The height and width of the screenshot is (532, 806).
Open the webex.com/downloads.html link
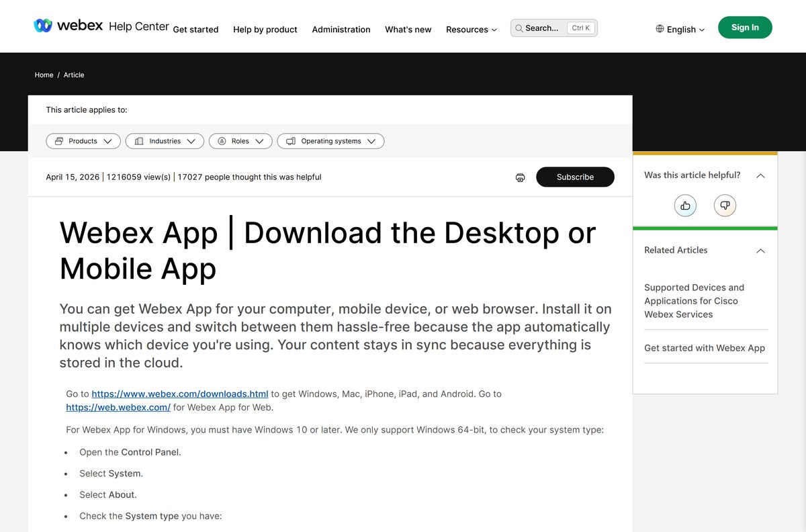pyautogui.click(x=180, y=394)
